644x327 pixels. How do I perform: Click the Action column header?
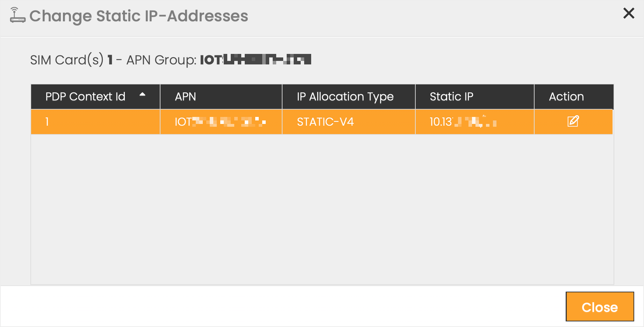click(x=566, y=97)
